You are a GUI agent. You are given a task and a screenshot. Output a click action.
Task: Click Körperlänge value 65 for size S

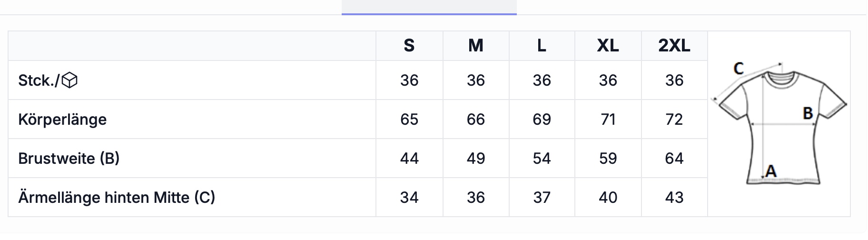(x=409, y=120)
